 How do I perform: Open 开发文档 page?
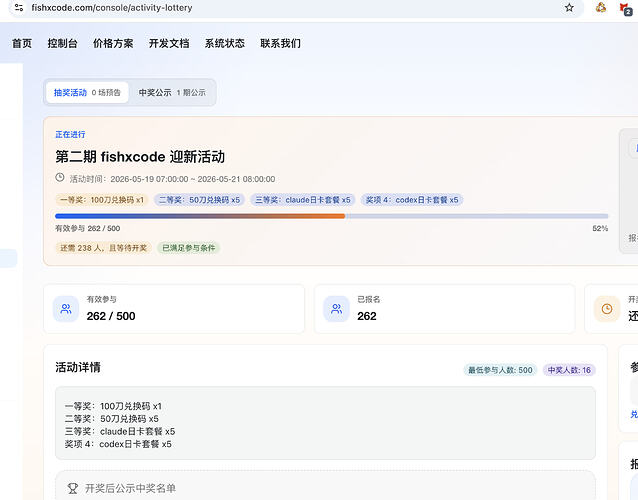(169, 43)
